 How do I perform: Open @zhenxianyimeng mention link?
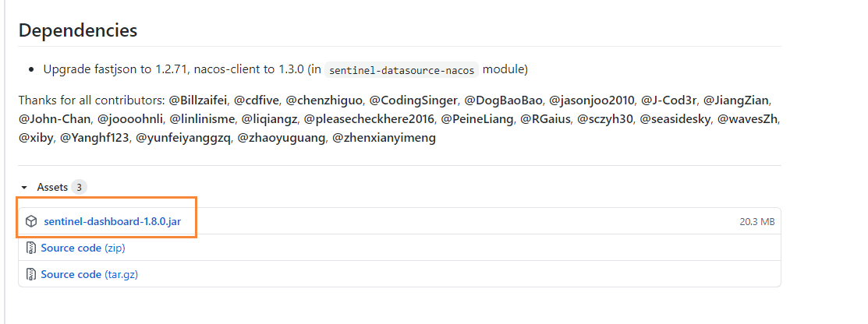(384, 138)
